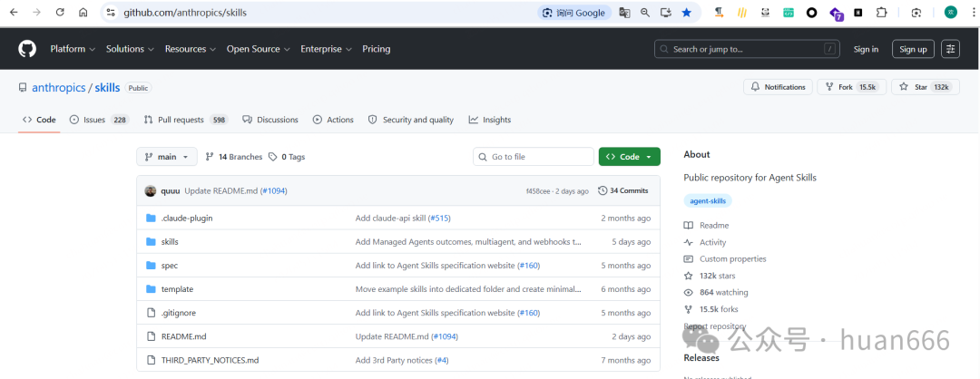Screen dimensions: 980x379
Task: Switch to the Code tab
Action: pos(39,120)
